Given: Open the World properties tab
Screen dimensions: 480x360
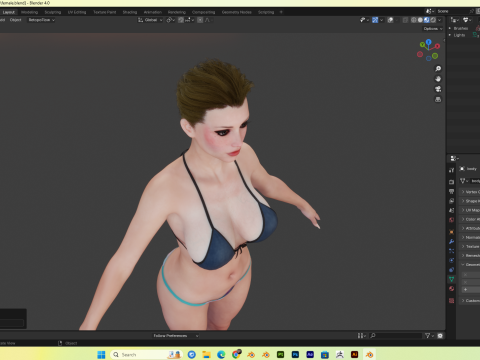Looking at the screenshot, I should point(452,220).
